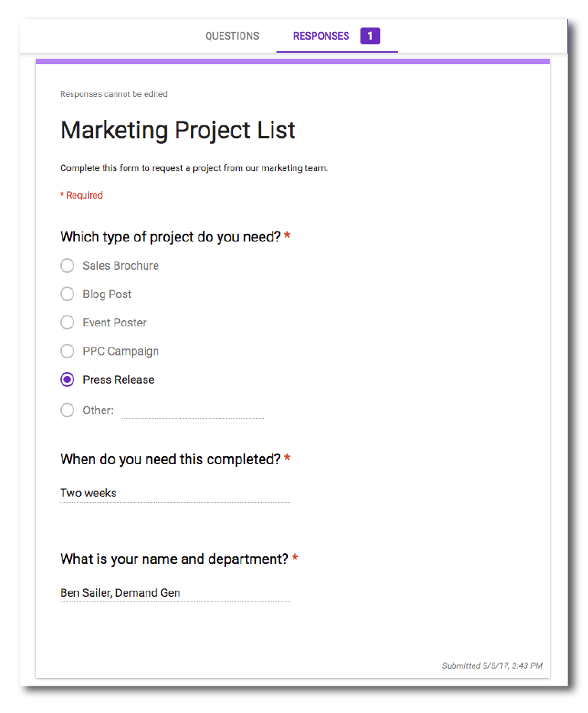
Task: Choose the Blog Post option
Action: (x=67, y=294)
